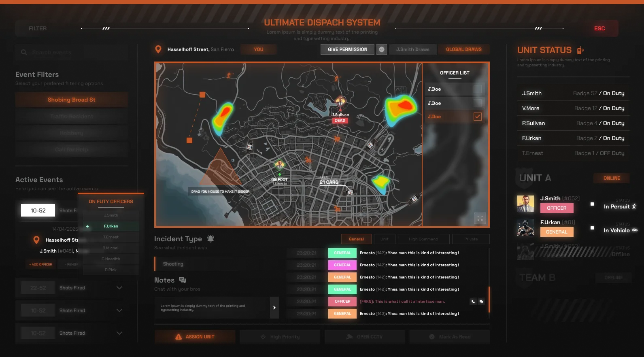Click the car icon next to In Vehicle

click(x=635, y=230)
